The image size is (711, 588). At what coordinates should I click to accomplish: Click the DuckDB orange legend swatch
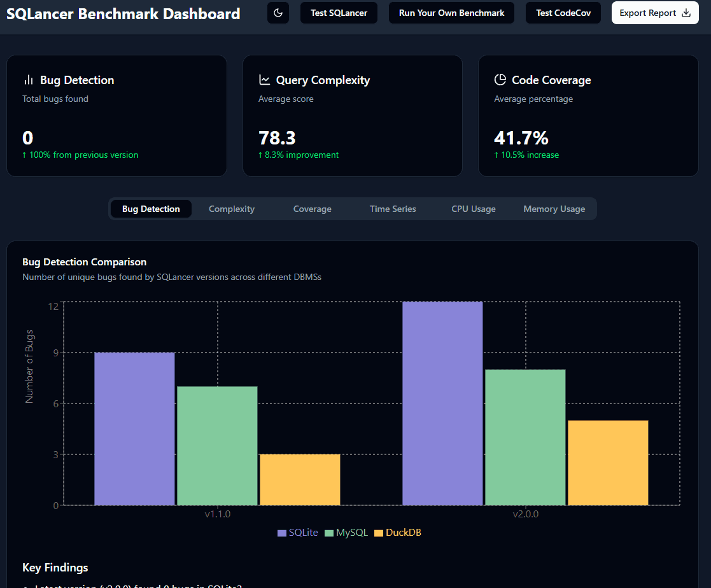tap(379, 533)
